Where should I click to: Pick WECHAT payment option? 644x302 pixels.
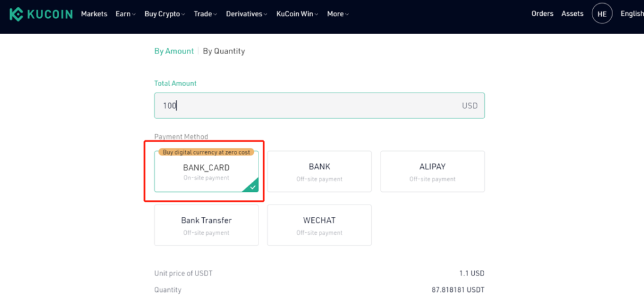pyautogui.click(x=319, y=225)
